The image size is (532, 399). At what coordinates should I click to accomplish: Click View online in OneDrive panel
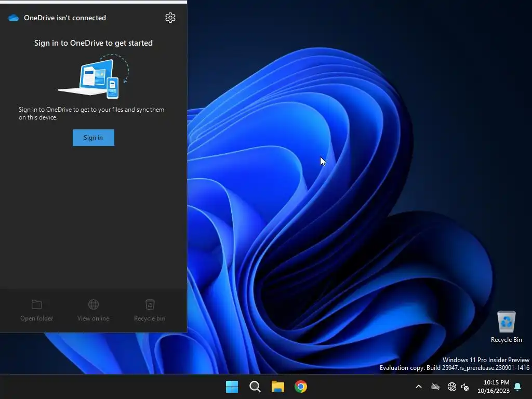click(x=94, y=311)
